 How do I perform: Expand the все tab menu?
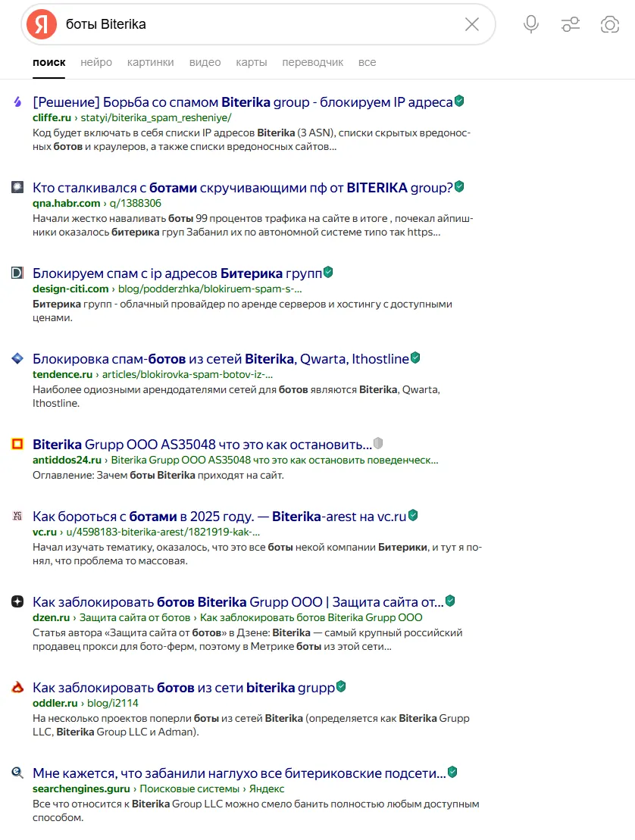point(367,62)
